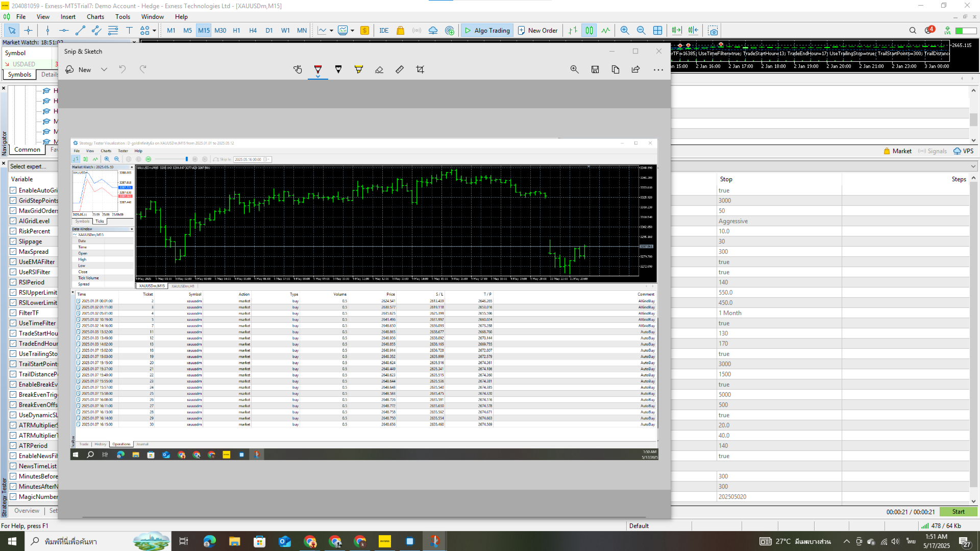This screenshot has width=980, height=551.
Task: Open MetaTrader search magnifier
Action: [x=913, y=31]
